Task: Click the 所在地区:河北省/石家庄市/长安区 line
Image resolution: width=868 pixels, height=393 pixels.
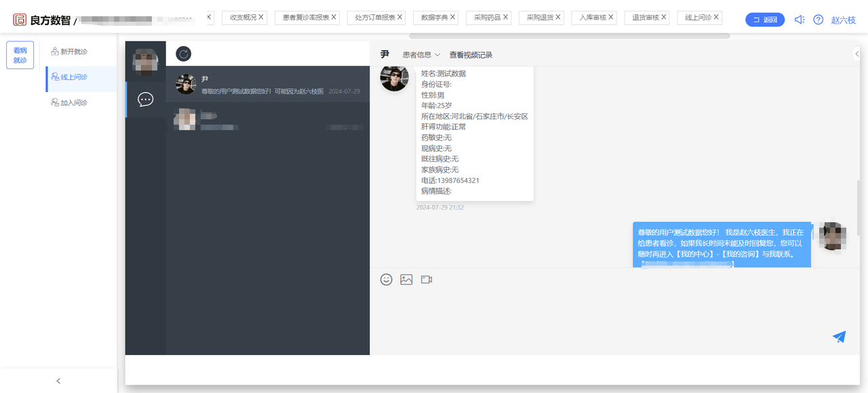Action: [475, 116]
